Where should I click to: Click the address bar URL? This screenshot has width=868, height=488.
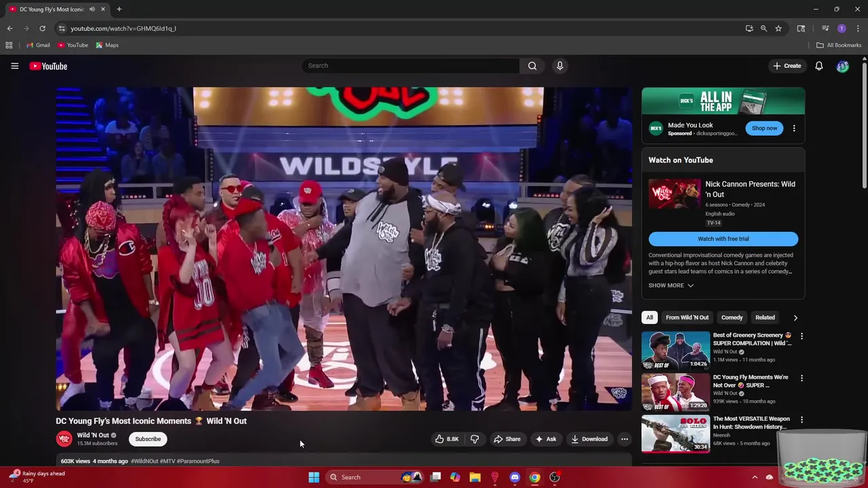(x=123, y=28)
